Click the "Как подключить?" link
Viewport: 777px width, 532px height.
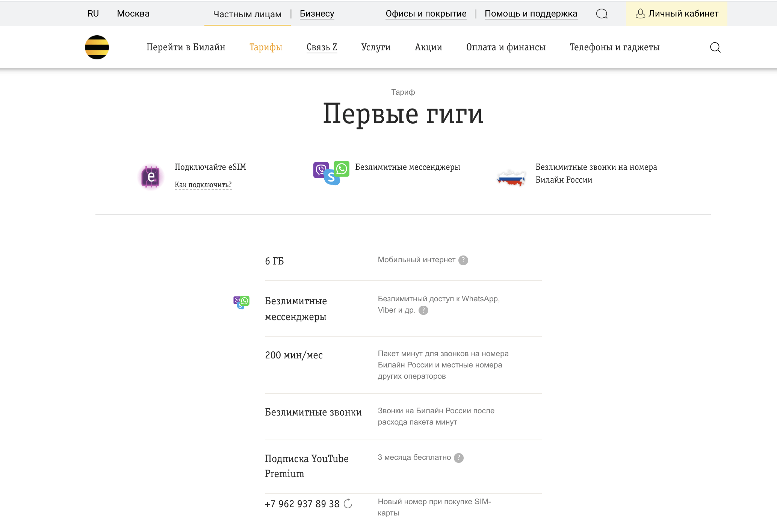click(203, 184)
